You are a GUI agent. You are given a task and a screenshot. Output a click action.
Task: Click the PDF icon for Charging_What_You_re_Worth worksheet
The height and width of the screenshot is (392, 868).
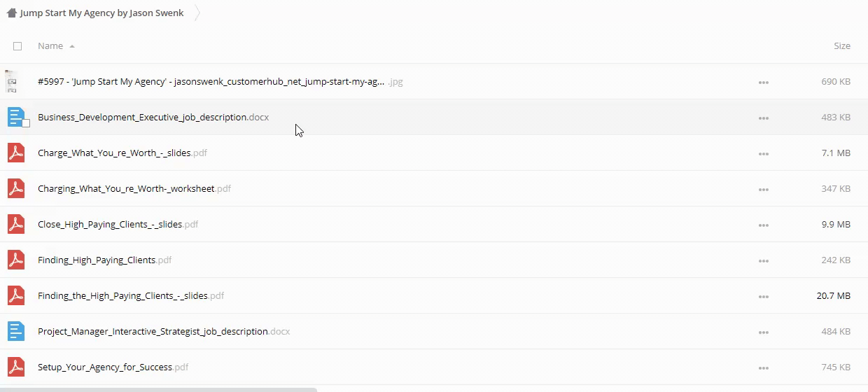point(15,188)
